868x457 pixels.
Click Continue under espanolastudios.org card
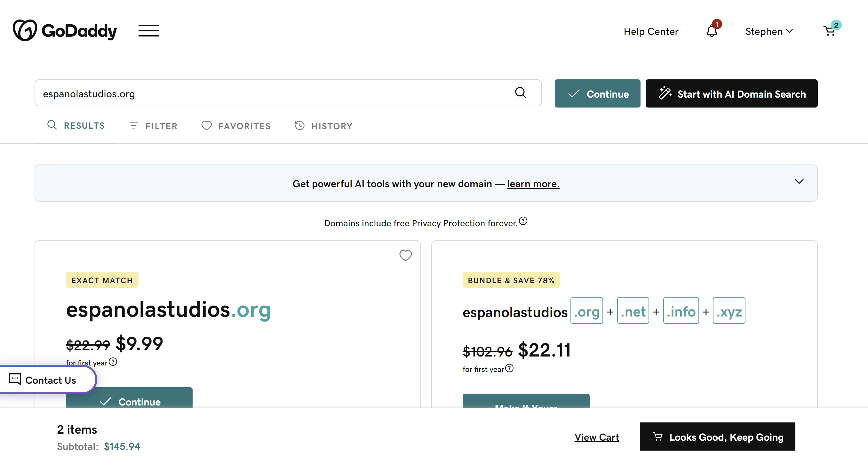[129, 398]
